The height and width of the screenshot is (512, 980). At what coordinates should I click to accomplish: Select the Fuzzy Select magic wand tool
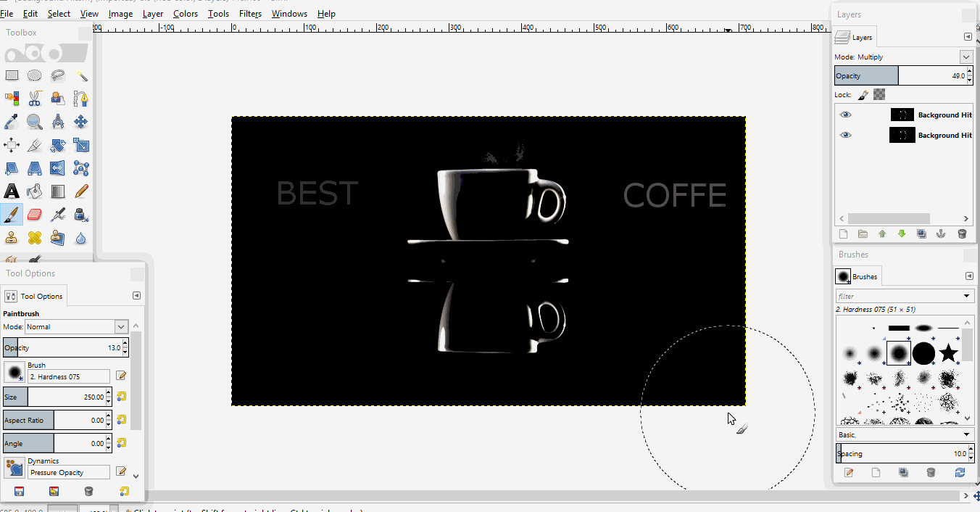[x=81, y=75]
